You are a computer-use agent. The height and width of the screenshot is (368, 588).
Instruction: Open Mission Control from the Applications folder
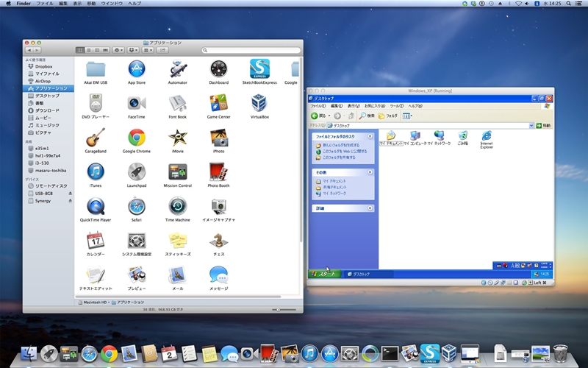[x=177, y=171]
